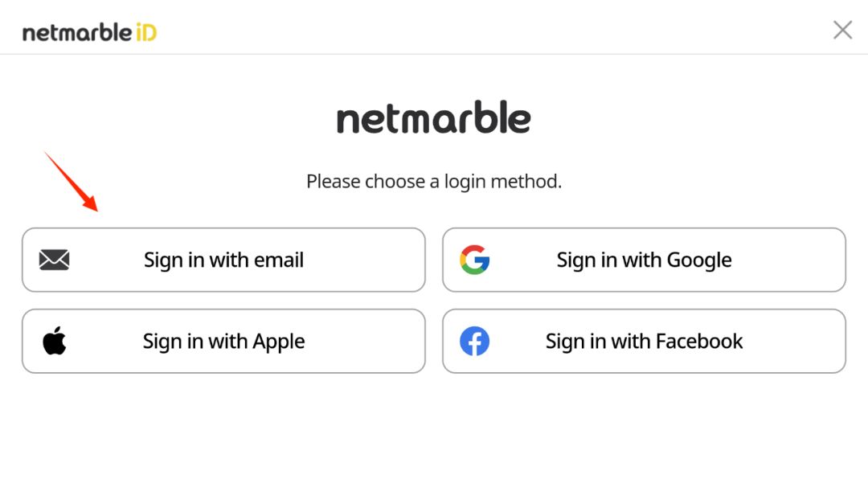Click the red arrow annotation

[71, 181]
